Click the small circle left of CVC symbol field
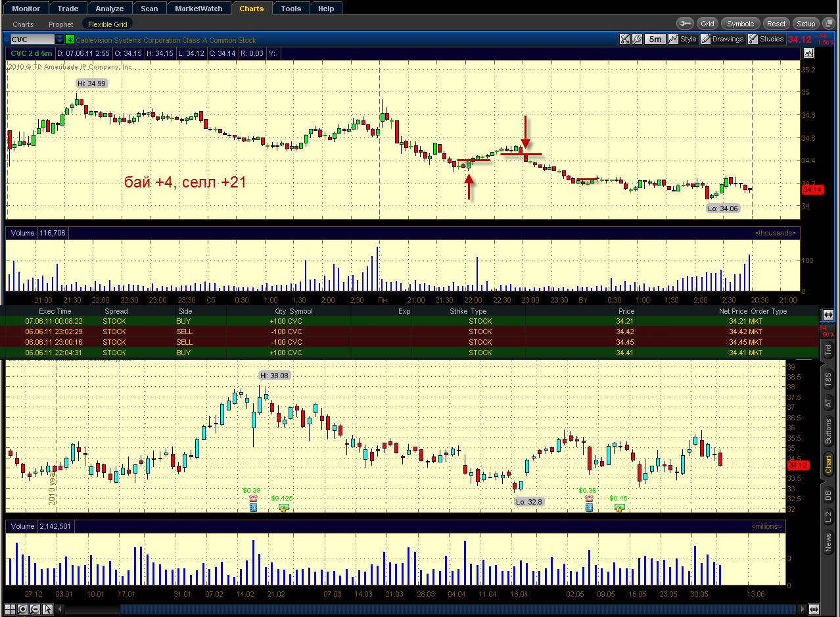This screenshot has width=840, height=617. [6, 40]
